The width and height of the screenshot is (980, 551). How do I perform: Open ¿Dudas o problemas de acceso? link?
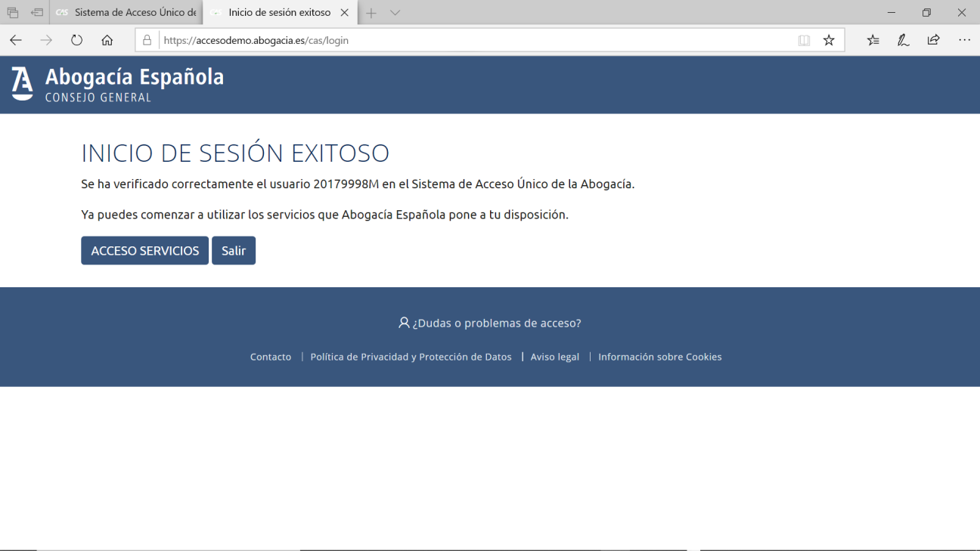pyautogui.click(x=497, y=323)
